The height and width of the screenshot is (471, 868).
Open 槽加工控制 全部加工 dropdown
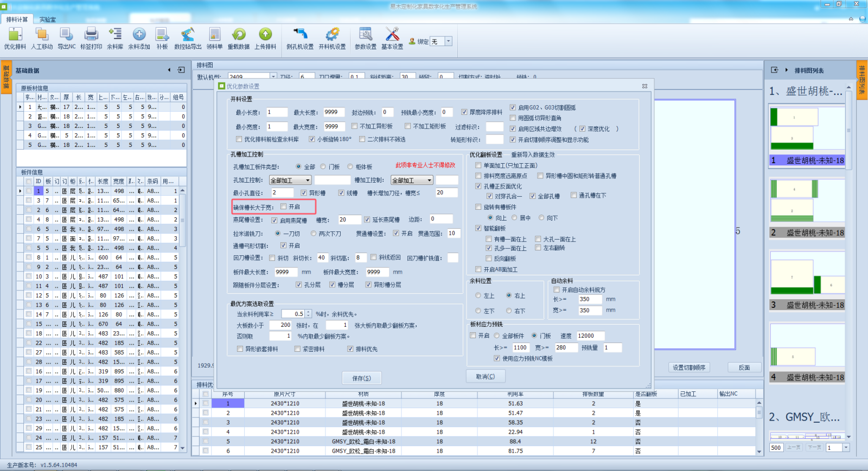point(412,180)
